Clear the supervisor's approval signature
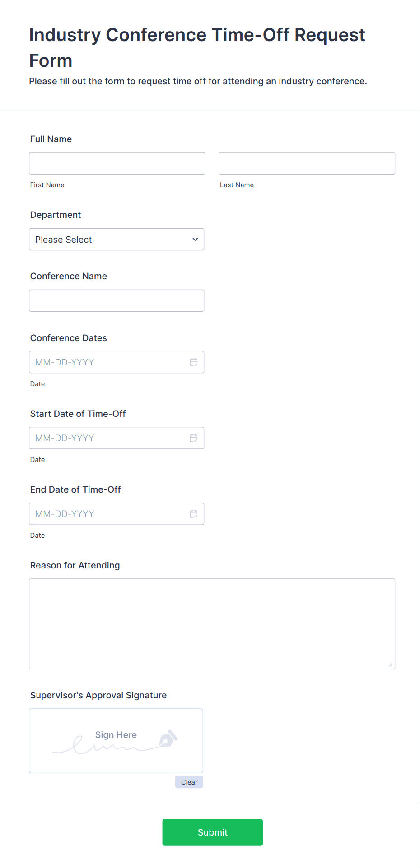420x868 pixels. pyautogui.click(x=189, y=782)
